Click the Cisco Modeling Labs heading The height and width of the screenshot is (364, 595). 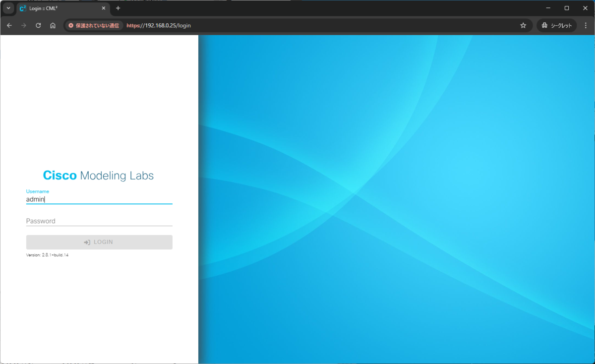tap(98, 176)
